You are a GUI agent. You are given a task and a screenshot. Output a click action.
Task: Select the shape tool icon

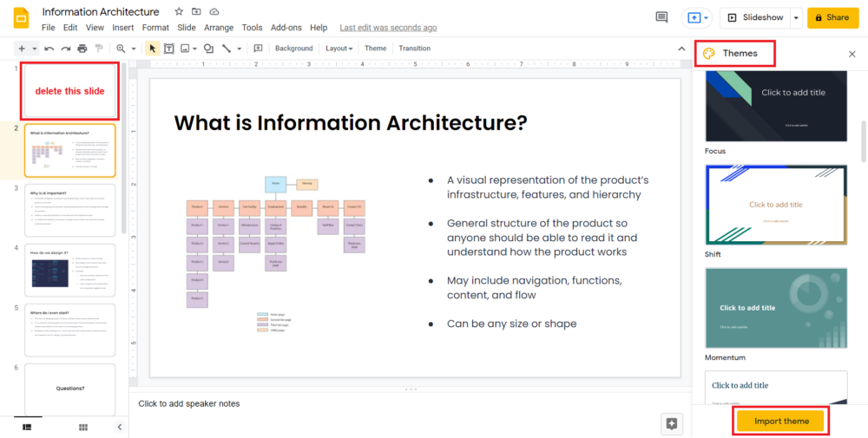point(208,49)
